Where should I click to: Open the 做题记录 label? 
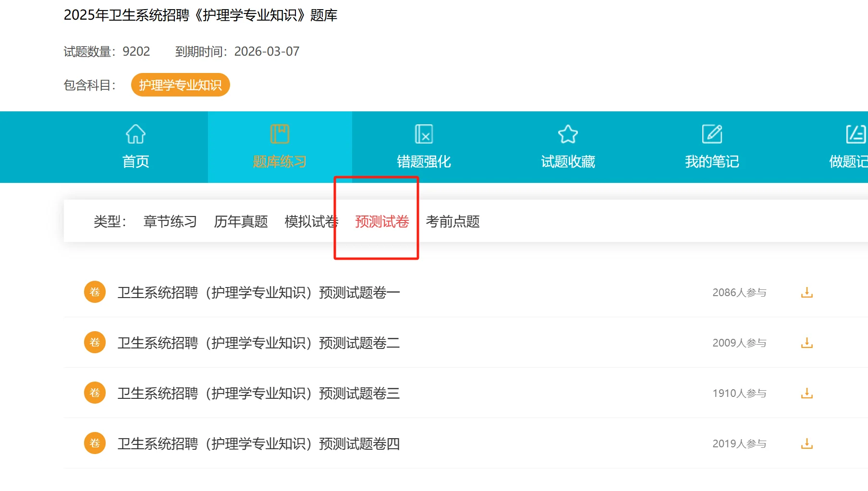pos(848,162)
